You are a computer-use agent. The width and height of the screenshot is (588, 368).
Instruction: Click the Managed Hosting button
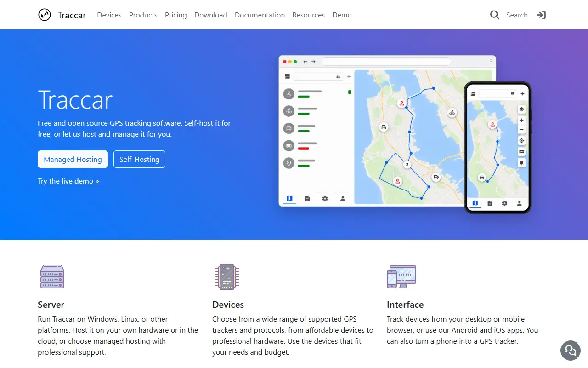pyautogui.click(x=73, y=159)
